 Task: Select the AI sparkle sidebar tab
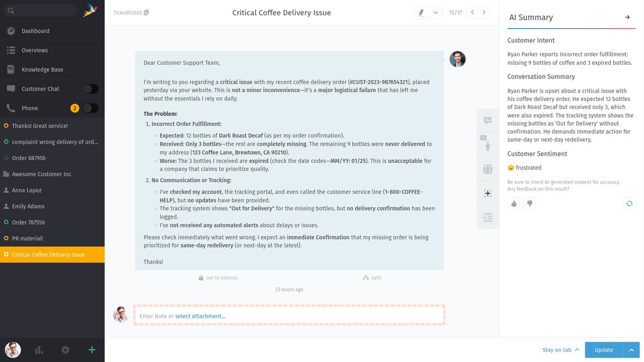[x=488, y=193]
